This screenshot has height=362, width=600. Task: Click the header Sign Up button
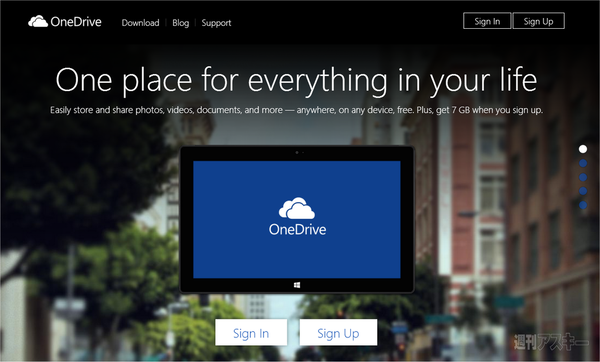(x=538, y=21)
